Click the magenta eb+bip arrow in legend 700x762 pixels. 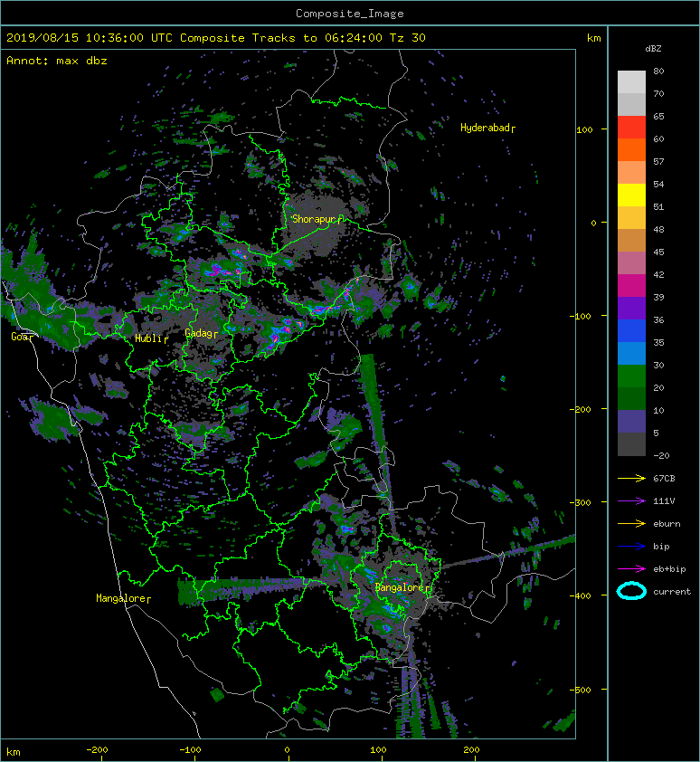[x=631, y=568]
